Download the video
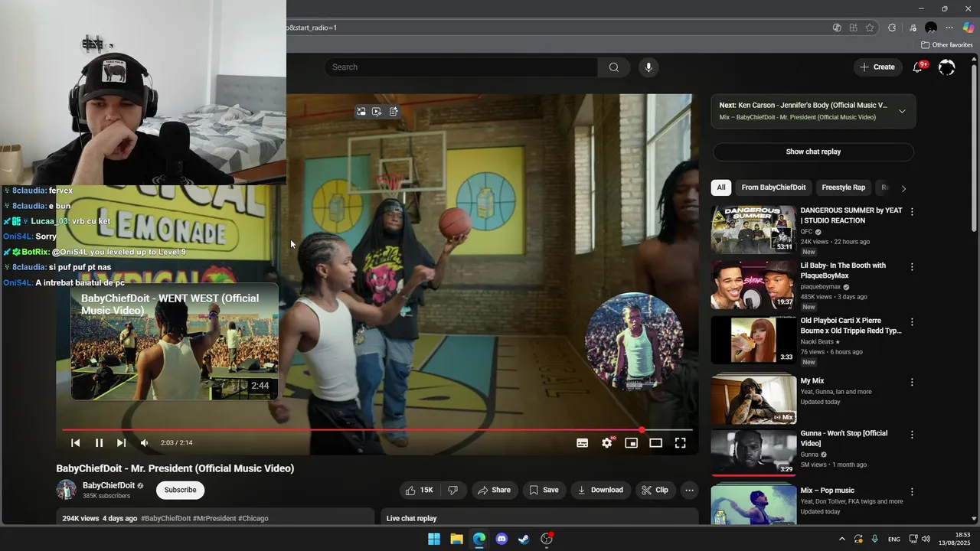This screenshot has height=551, width=980. coord(600,490)
